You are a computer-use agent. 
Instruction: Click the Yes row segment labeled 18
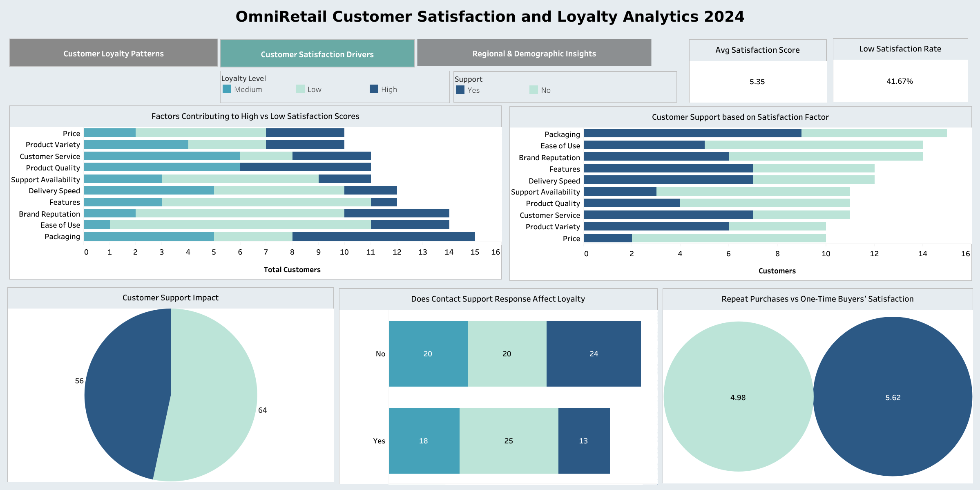point(424,441)
